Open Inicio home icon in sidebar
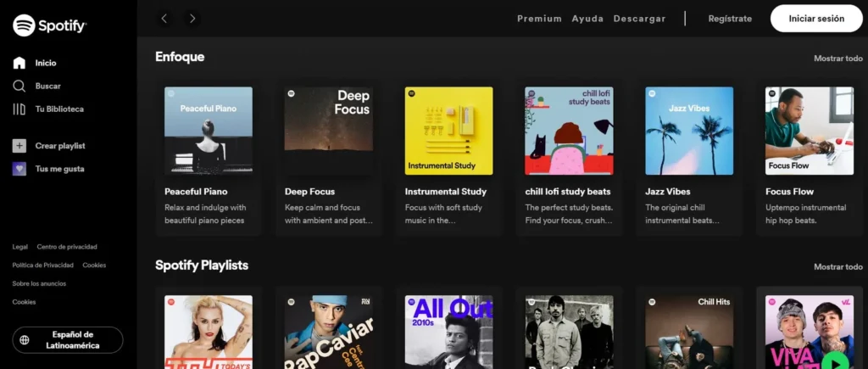Screen dimensions: 868x369 coord(19,63)
